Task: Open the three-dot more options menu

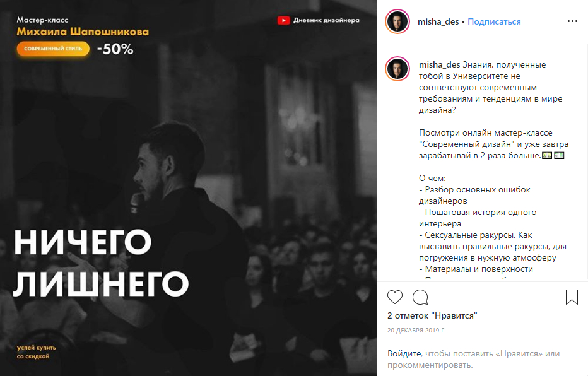Action: tap(572, 21)
